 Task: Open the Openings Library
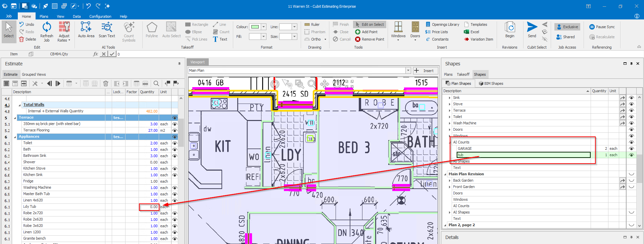point(442,24)
